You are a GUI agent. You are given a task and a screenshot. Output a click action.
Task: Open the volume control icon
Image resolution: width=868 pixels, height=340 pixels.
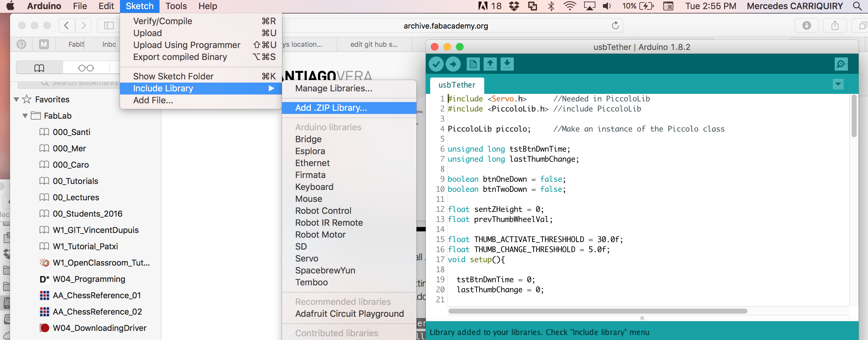607,6
